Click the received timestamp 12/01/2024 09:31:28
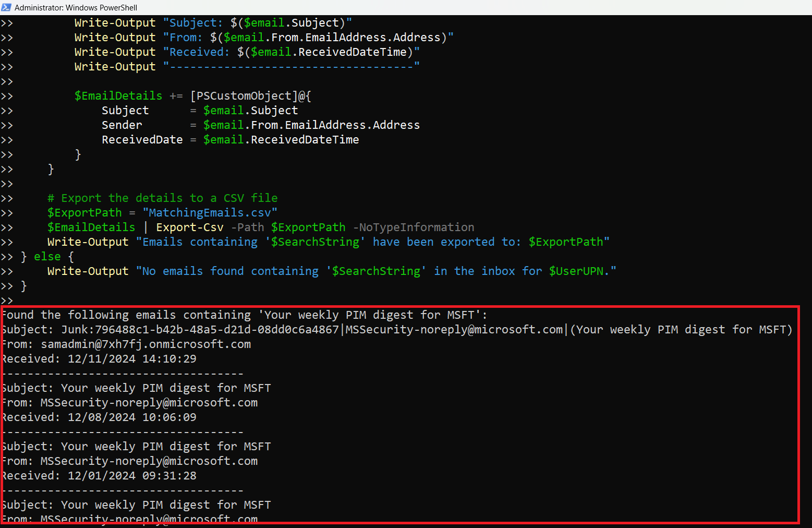Image resolution: width=812 pixels, height=528 pixels. [132, 476]
